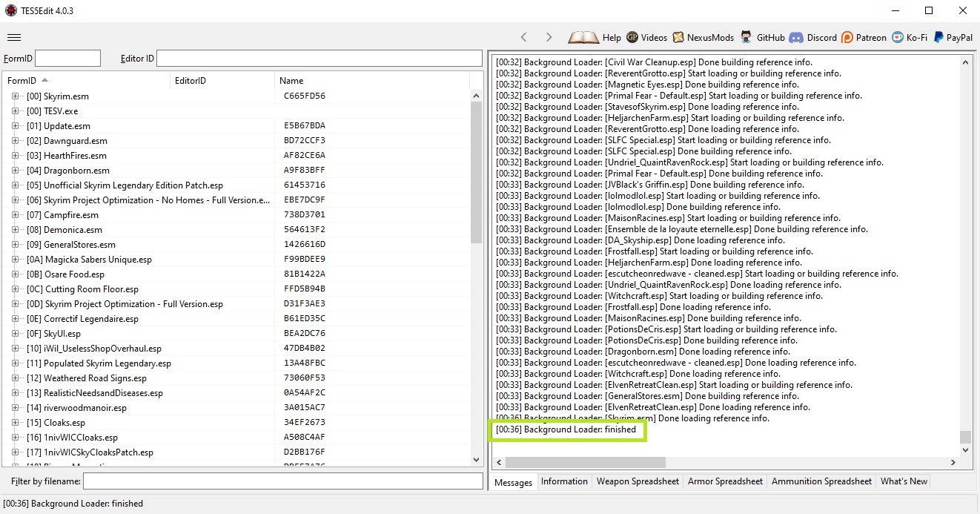Image resolution: width=980 pixels, height=514 pixels.
Task: Open Discord server button
Action: [x=812, y=37]
